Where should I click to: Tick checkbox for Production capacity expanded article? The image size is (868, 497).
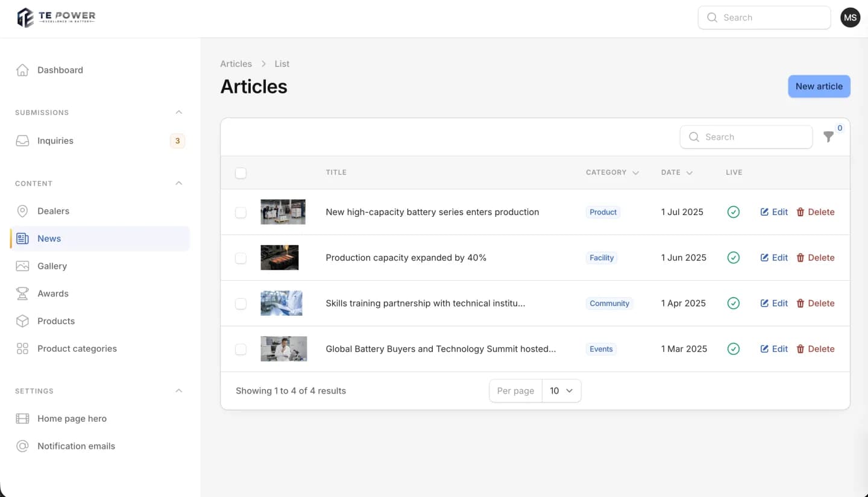coord(241,258)
